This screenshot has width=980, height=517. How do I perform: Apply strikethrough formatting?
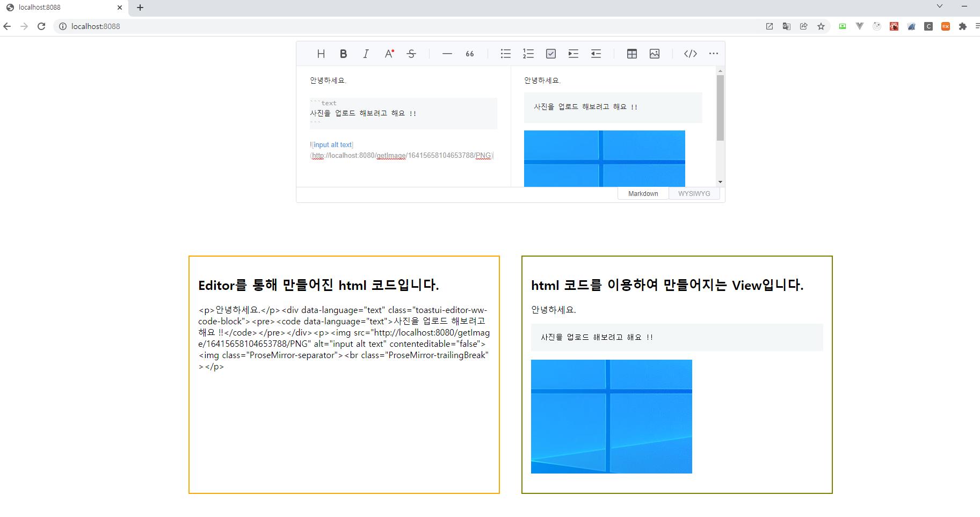(x=411, y=54)
